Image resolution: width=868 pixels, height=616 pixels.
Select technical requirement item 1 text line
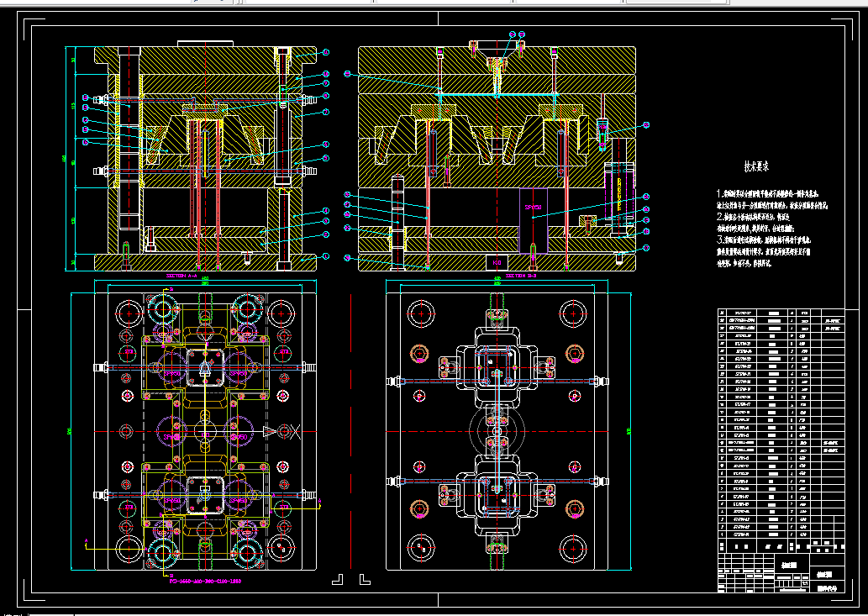point(768,194)
